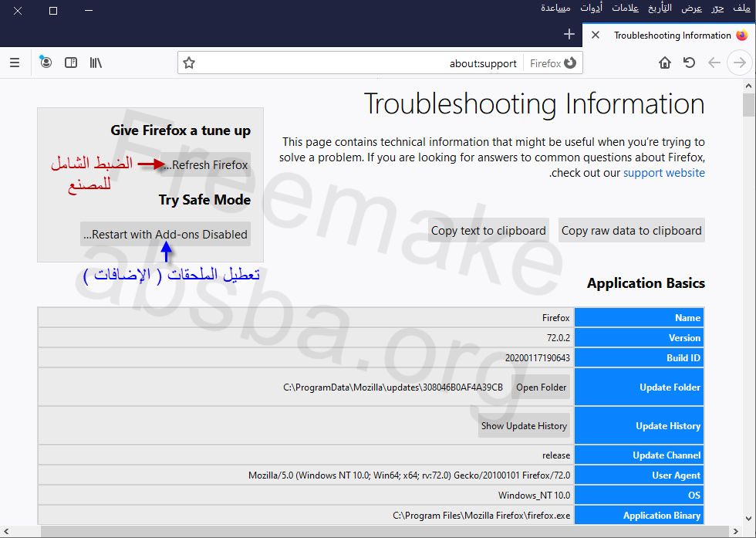
Task: Click Copy raw data to clipboard
Action: point(632,231)
